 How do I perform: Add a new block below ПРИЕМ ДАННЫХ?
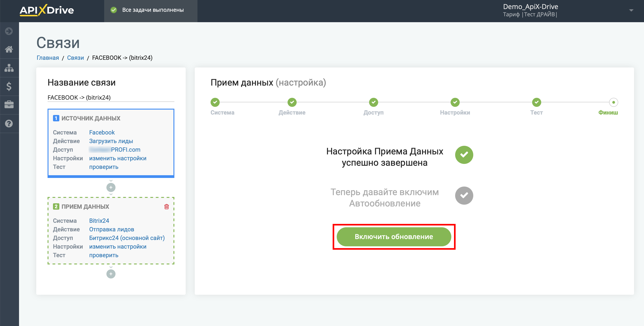(111, 274)
